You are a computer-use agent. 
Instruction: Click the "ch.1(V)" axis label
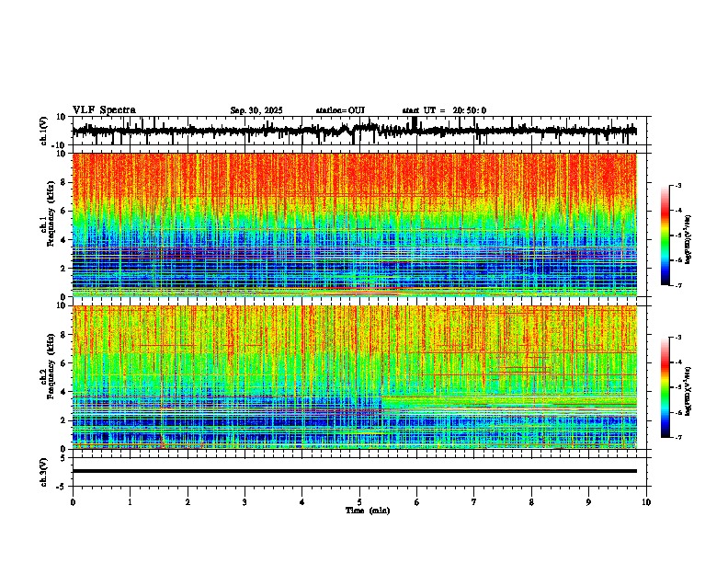tap(44, 131)
